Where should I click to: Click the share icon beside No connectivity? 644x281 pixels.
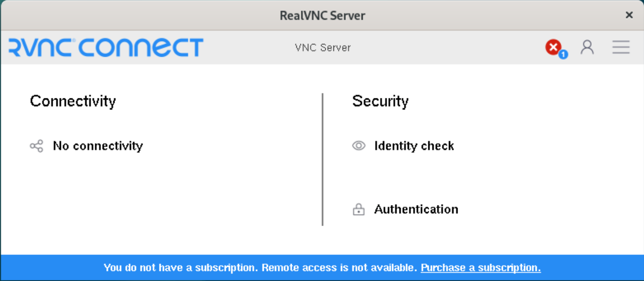[37, 146]
